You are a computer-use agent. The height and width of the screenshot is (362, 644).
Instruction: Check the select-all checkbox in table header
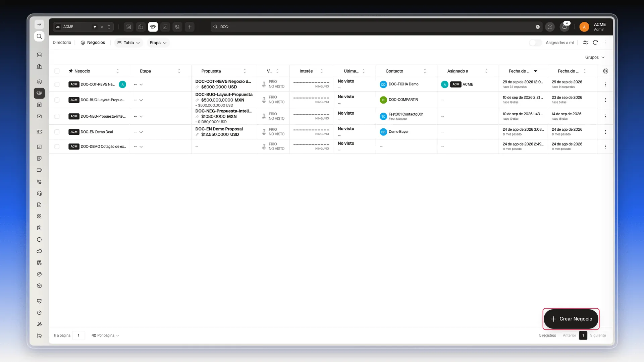coord(57,71)
